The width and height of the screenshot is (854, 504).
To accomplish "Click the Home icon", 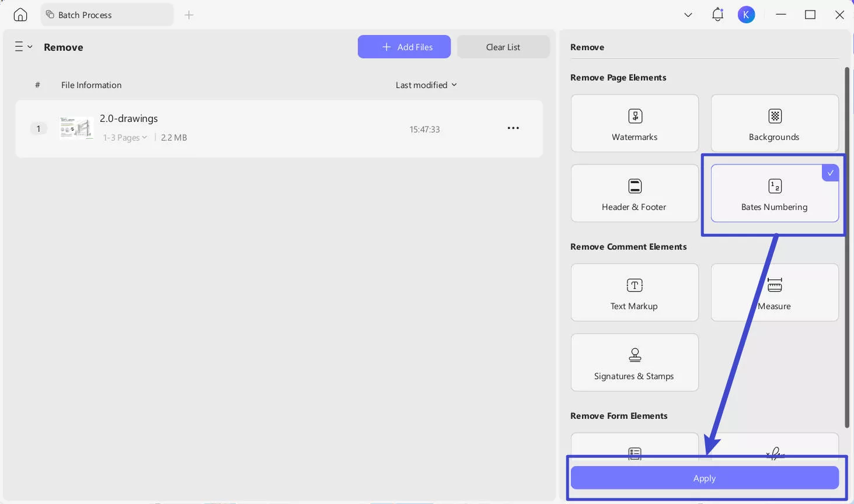I will click(20, 15).
